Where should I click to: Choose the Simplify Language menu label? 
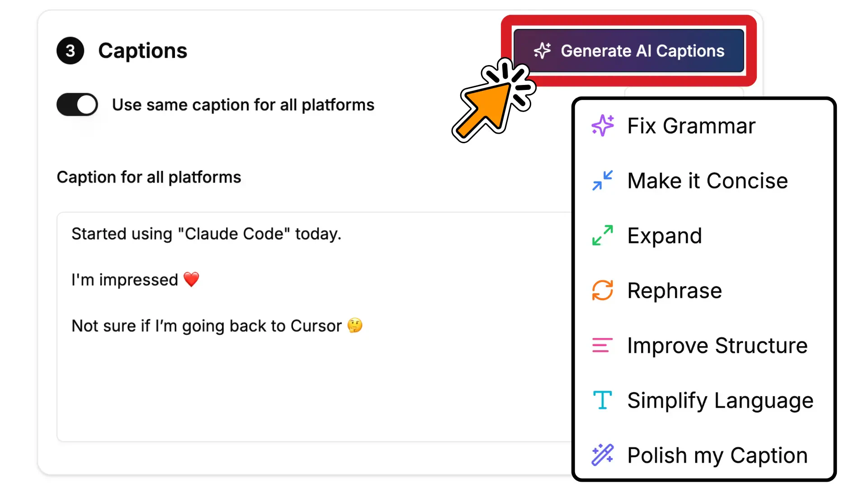pyautogui.click(x=720, y=400)
